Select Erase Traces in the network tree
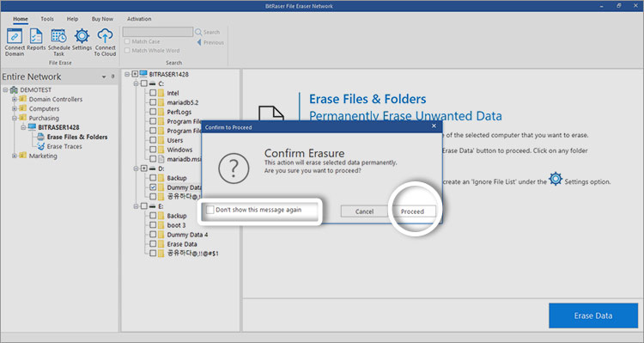The height and width of the screenshot is (343, 644). (x=64, y=146)
